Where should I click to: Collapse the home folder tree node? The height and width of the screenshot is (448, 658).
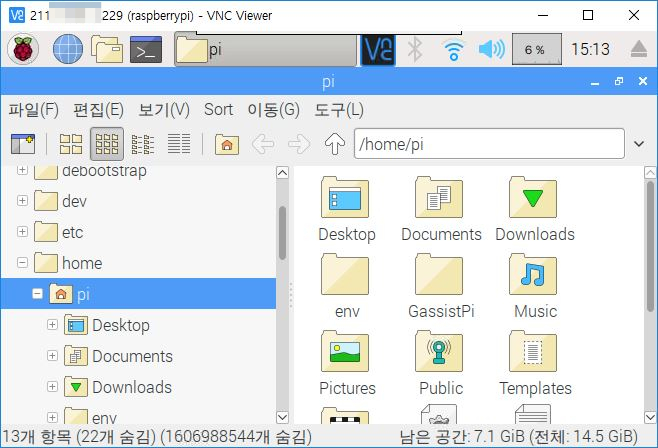pyautogui.click(x=22, y=263)
